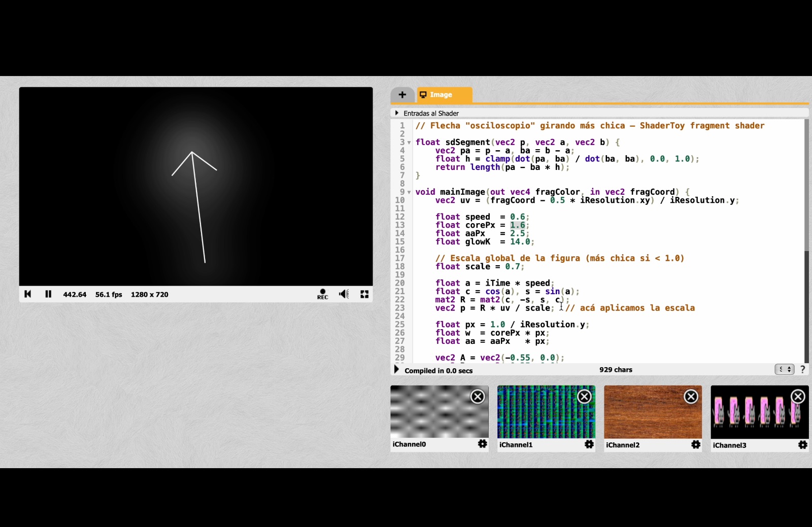Open iChannel0 sampler settings gear
The image size is (812, 527).
pyautogui.click(x=482, y=444)
